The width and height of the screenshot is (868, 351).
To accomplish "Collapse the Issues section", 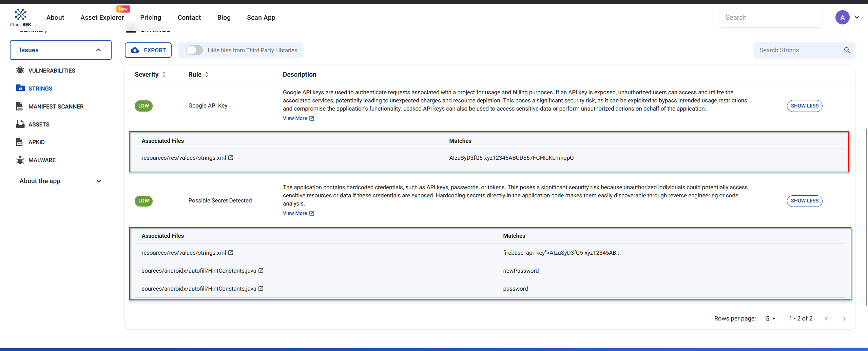I will (x=98, y=50).
